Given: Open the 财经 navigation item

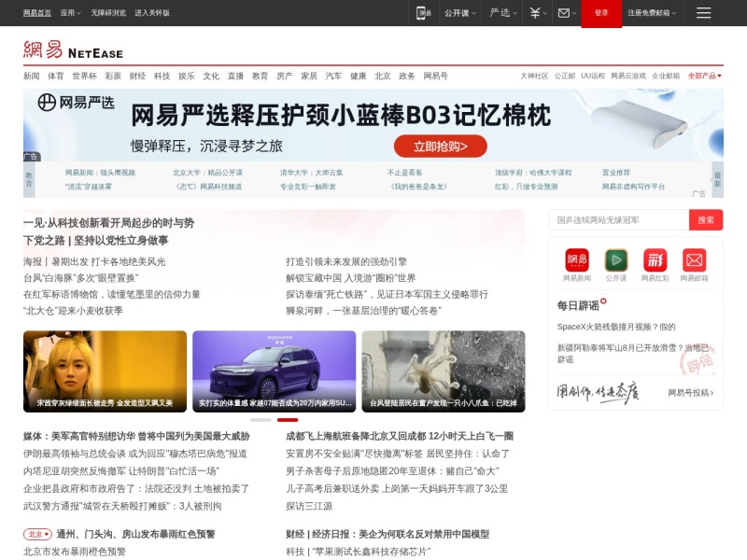Looking at the screenshot, I should [137, 76].
